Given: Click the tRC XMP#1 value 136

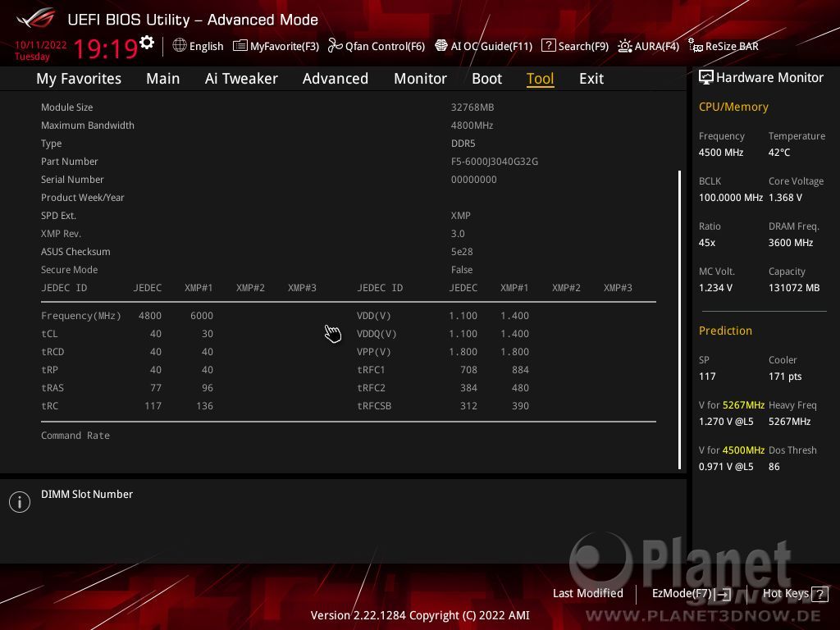Looking at the screenshot, I should tap(204, 406).
